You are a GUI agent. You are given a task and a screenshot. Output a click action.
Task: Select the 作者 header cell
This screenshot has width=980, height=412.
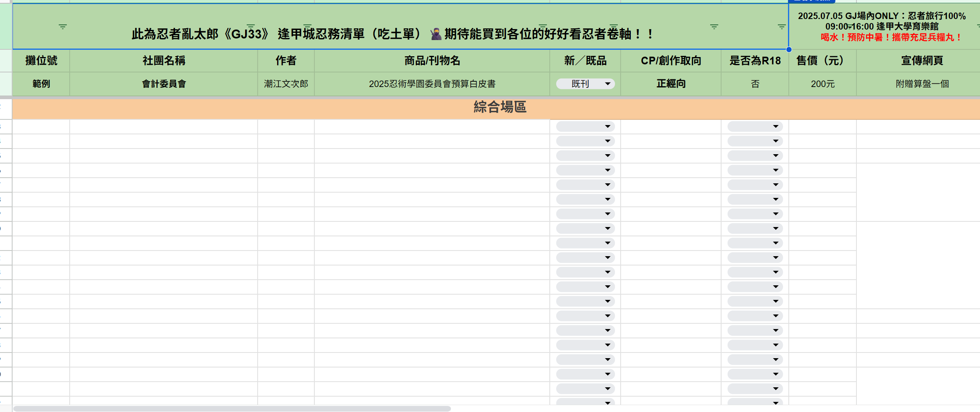(x=286, y=61)
